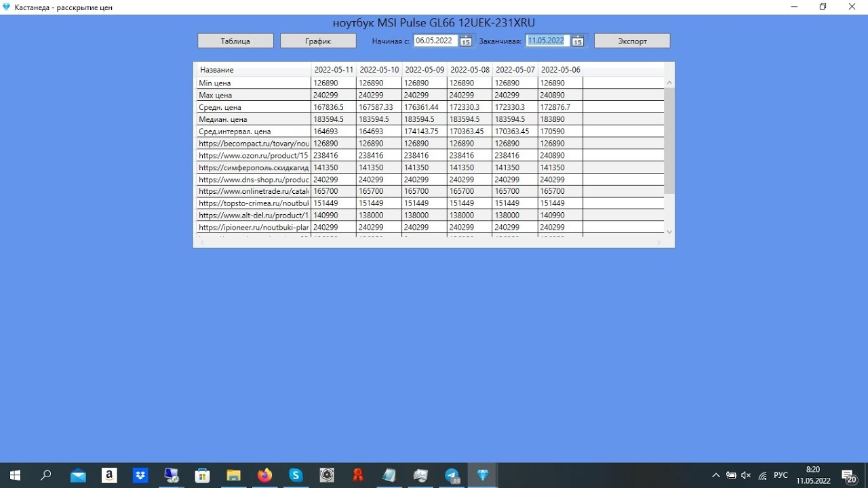Click the table's vertical scrollbar up arrow
The image size is (868, 488).
click(669, 83)
